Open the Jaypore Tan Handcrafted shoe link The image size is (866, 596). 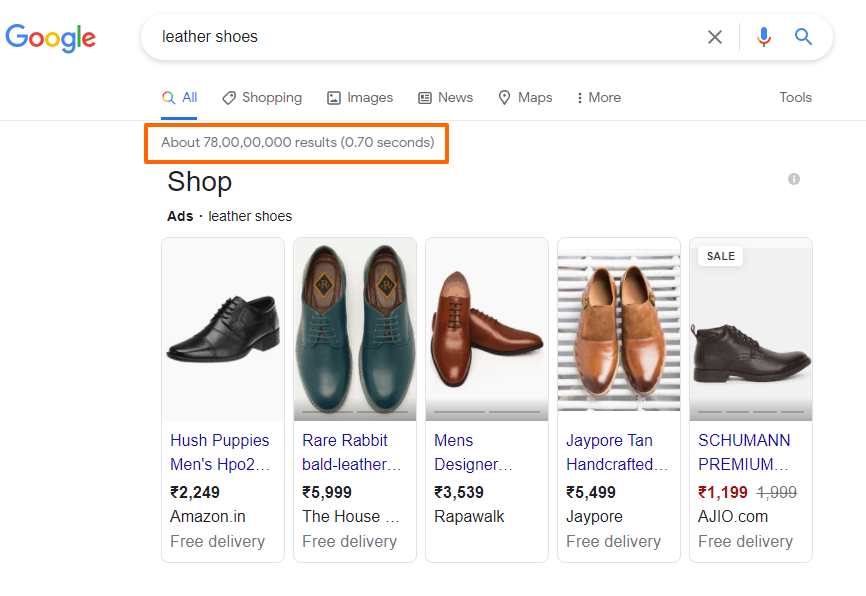[x=616, y=452]
